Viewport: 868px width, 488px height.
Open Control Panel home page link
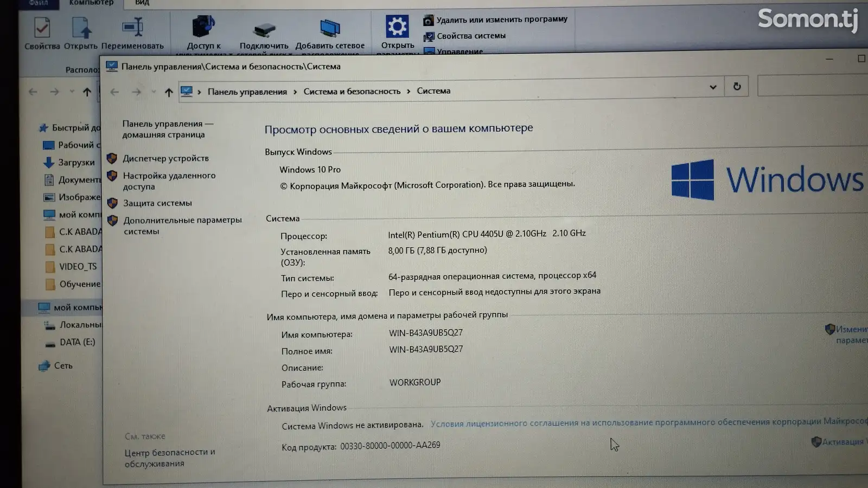pyautogui.click(x=168, y=129)
